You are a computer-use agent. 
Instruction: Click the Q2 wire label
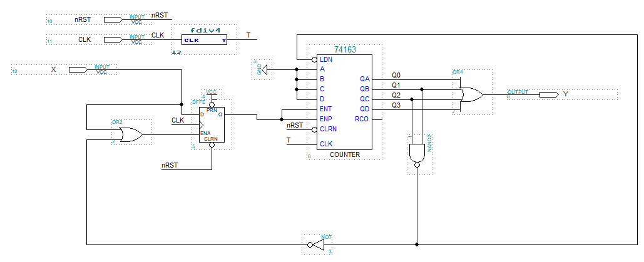396,95
